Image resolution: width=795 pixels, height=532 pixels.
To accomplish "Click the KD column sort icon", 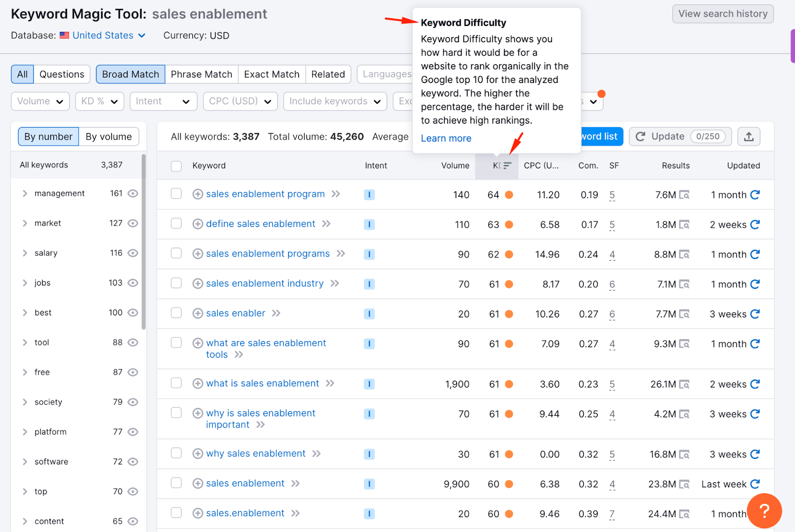I will click(x=507, y=166).
